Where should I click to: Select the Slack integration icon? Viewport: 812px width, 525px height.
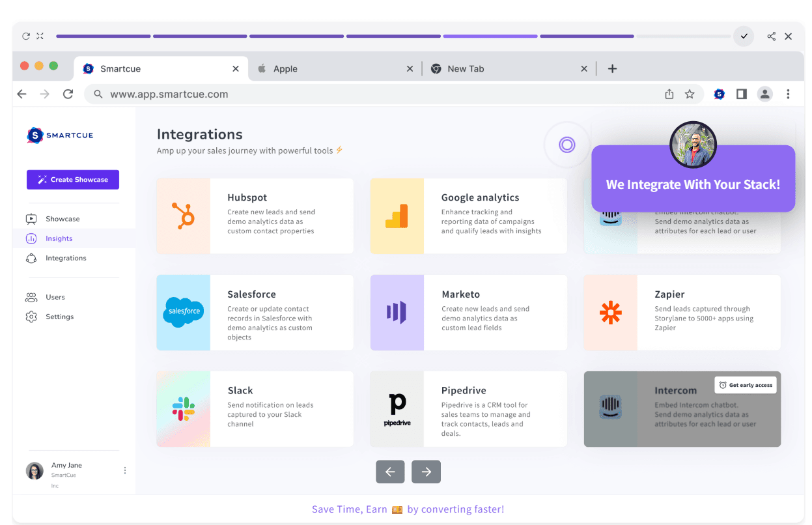183,409
